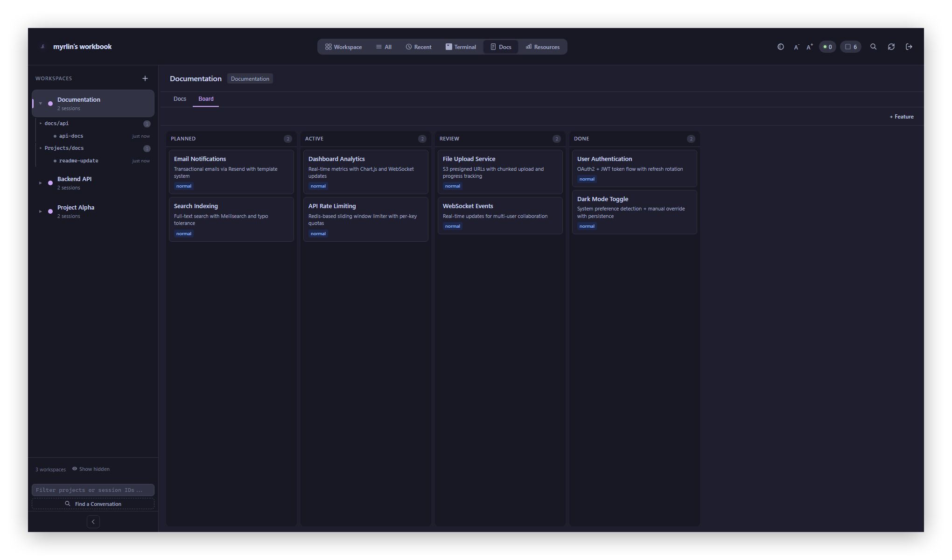Decrease font size with A- icon
The width and height of the screenshot is (952, 560).
(796, 47)
